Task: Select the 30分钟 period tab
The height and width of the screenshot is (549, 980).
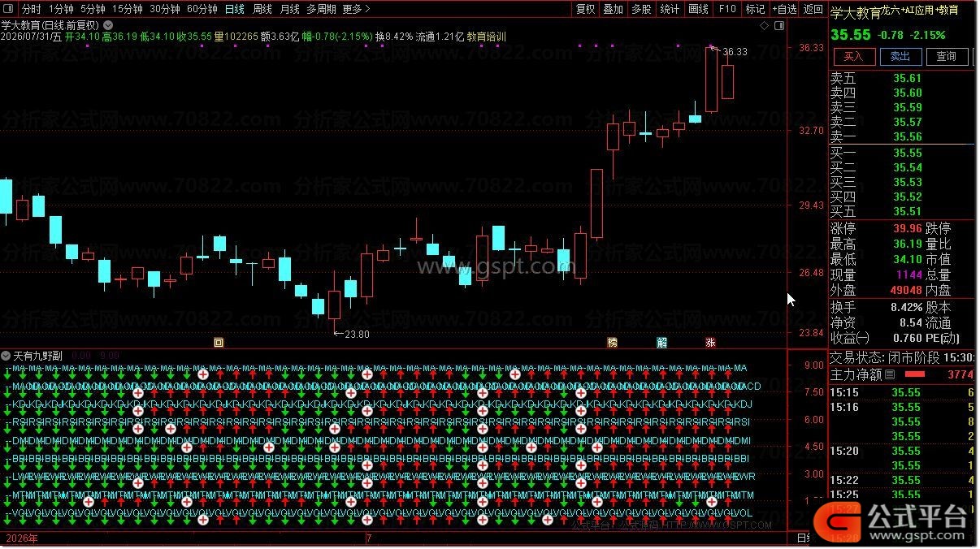Action: 165,9
